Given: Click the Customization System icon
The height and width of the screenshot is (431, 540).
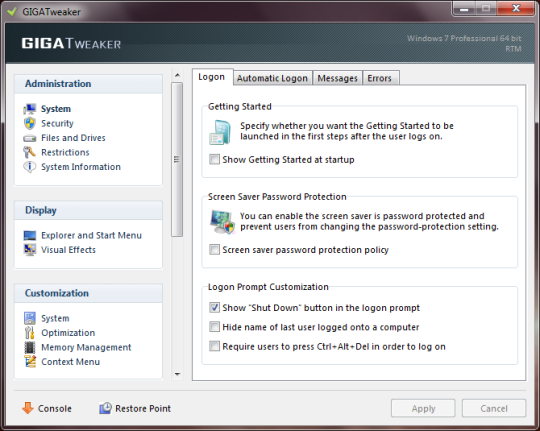Looking at the screenshot, I should (30, 318).
